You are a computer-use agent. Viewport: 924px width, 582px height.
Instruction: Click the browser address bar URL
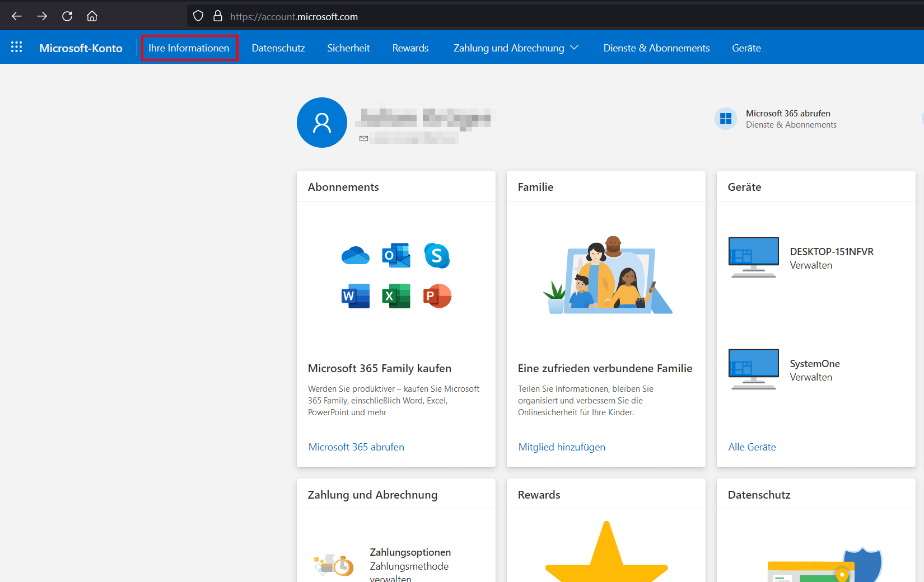(294, 17)
